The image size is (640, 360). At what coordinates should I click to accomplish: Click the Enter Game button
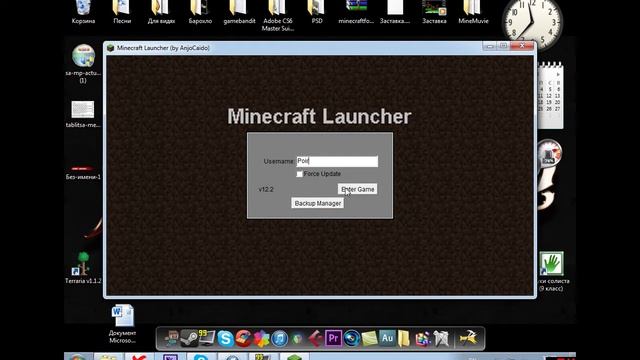[358, 189]
